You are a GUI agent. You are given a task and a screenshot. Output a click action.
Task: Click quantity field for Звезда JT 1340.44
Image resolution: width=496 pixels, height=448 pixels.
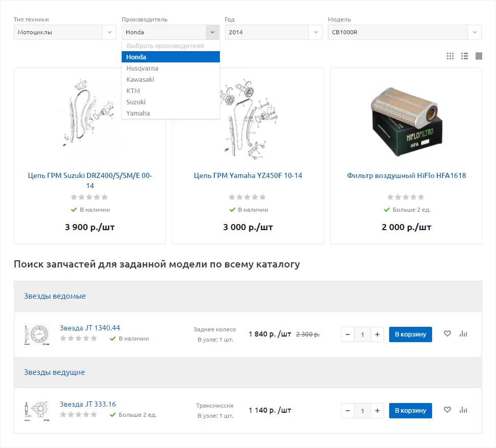(363, 334)
